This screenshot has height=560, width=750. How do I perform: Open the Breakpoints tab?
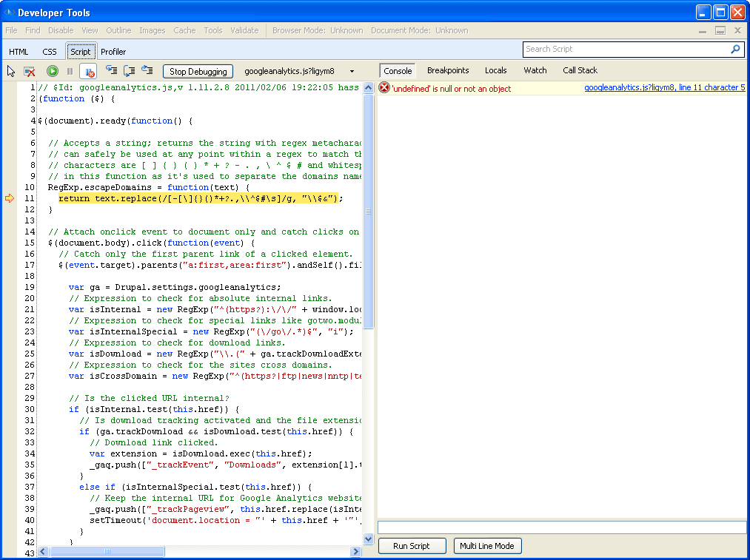[448, 70]
